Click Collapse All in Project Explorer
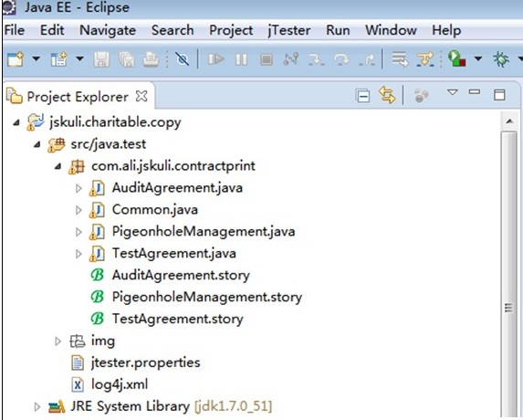The width and height of the screenshot is (523, 420). pyautogui.click(x=363, y=96)
